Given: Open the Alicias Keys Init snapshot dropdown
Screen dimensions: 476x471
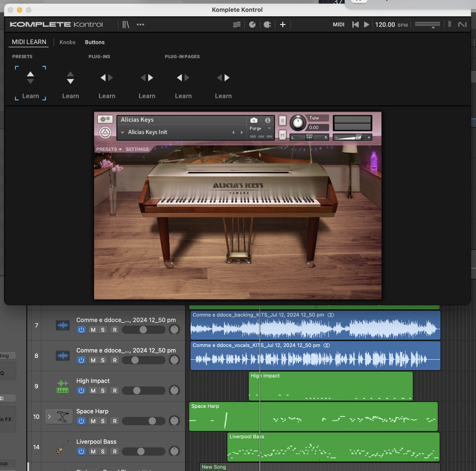Looking at the screenshot, I should point(122,132).
